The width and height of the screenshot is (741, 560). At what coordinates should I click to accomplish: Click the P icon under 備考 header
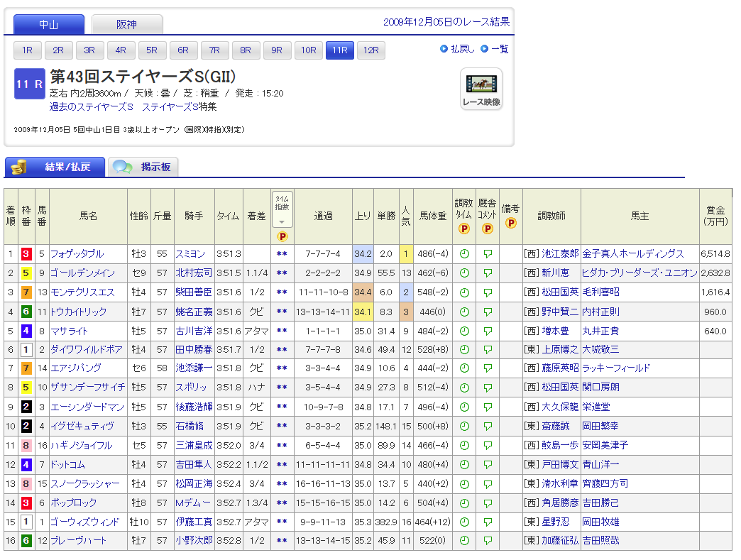tap(510, 223)
